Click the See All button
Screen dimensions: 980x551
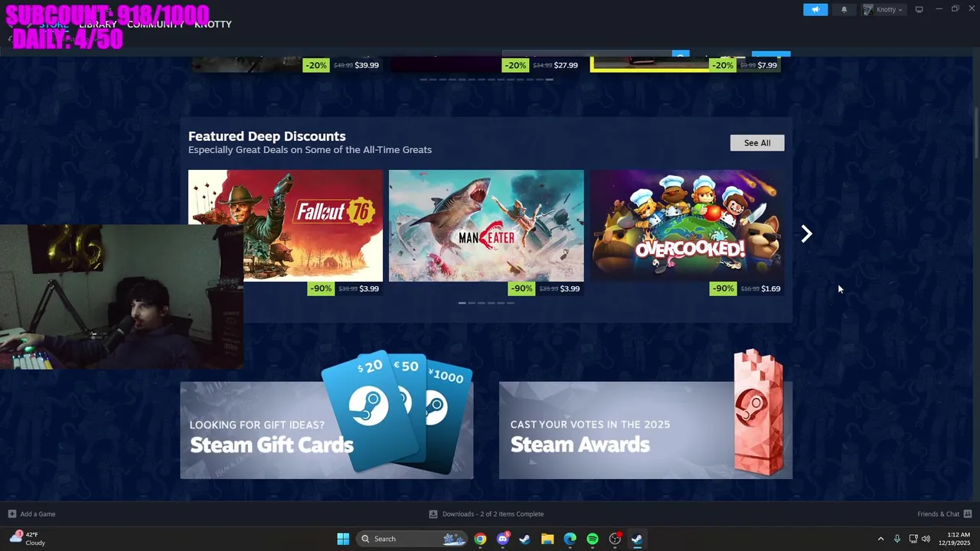[x=757, y=143]
